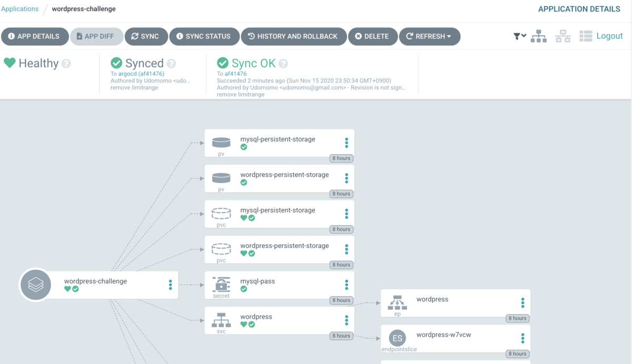Click help icon next to Synced
This screenshot has width=632, height=364.
coord(171,64)
